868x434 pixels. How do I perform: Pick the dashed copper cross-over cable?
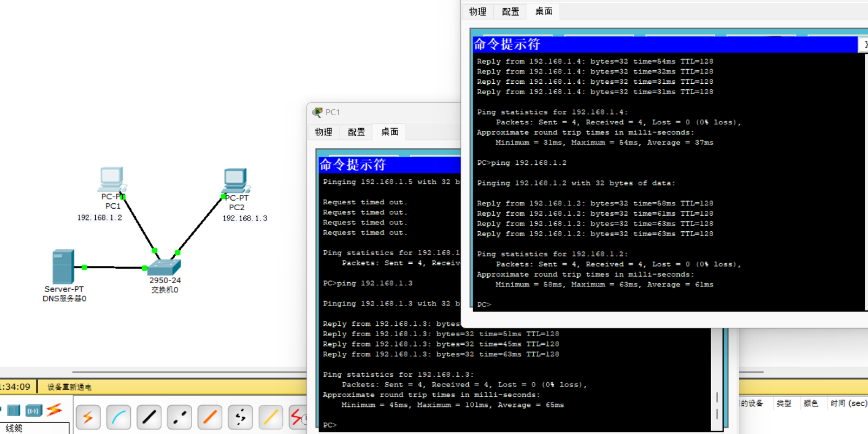[179, 417]
